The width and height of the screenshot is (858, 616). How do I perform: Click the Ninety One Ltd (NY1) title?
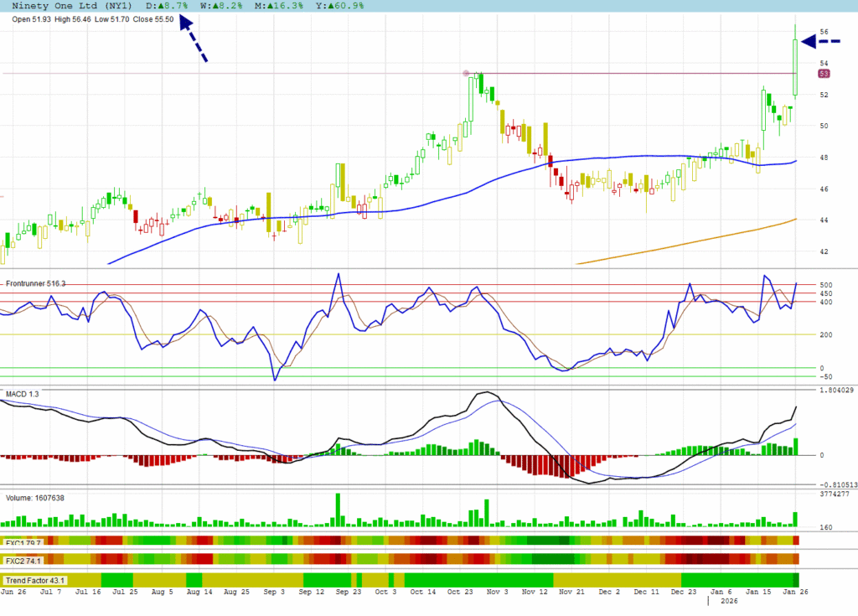70,5
